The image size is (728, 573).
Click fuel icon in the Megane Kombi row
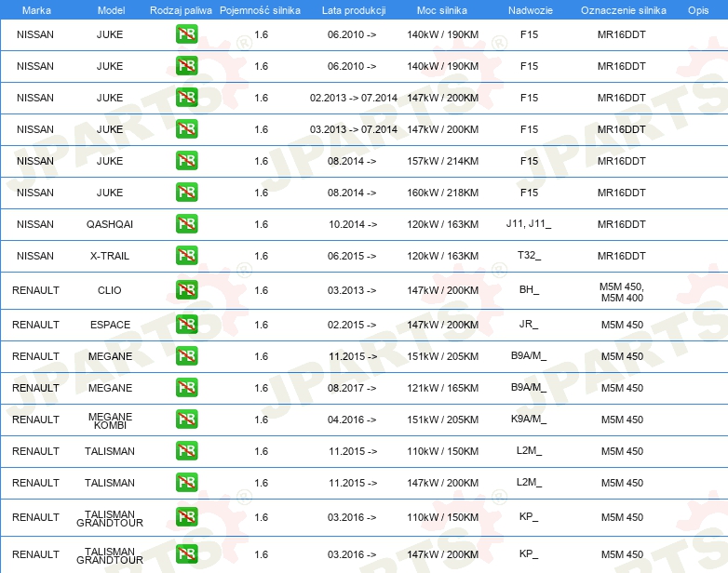(186, 419)
